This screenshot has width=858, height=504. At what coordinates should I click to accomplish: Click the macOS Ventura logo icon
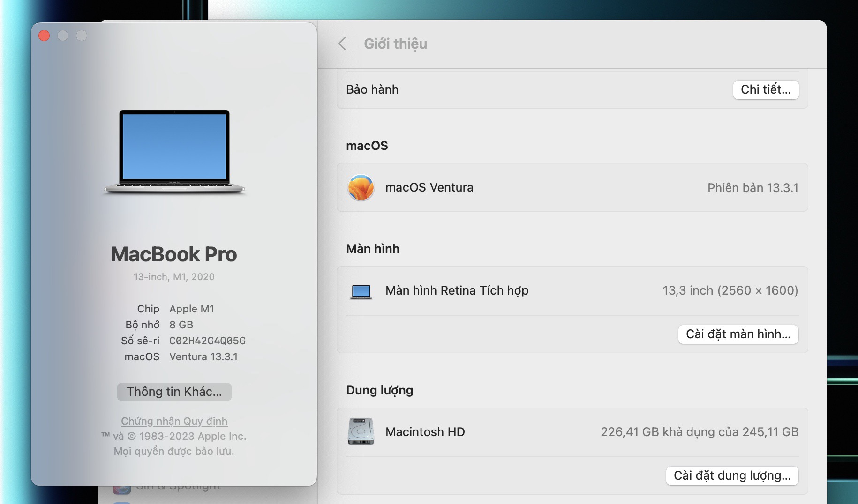(361, 187)
